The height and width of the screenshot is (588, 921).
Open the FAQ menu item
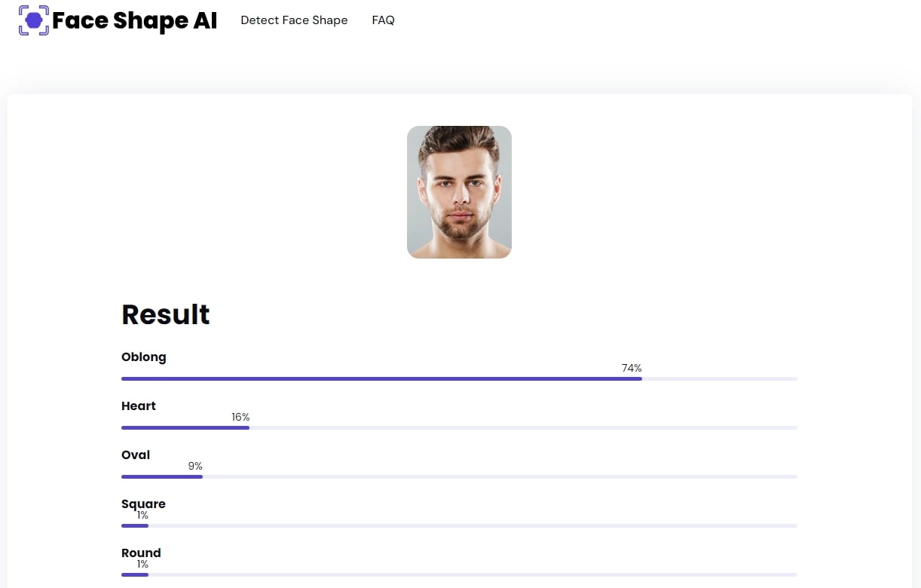[383, 20]
